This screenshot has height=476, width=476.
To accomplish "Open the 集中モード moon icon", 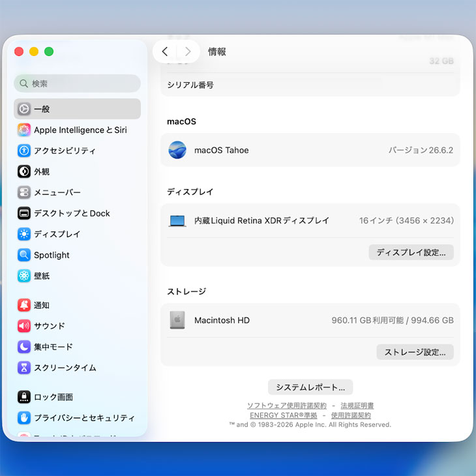I will [x=24, y=347].
